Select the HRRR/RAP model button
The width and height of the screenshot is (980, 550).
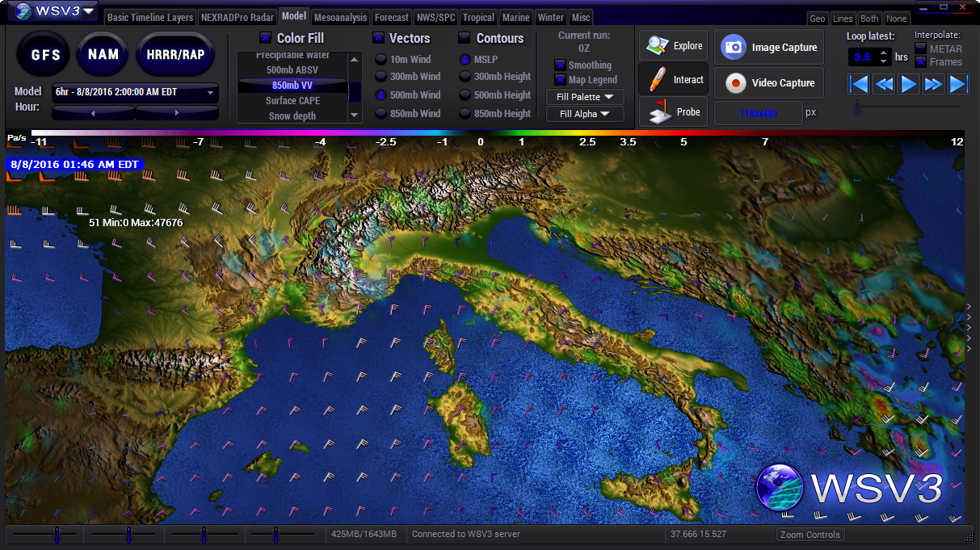(x=175, y=54)
